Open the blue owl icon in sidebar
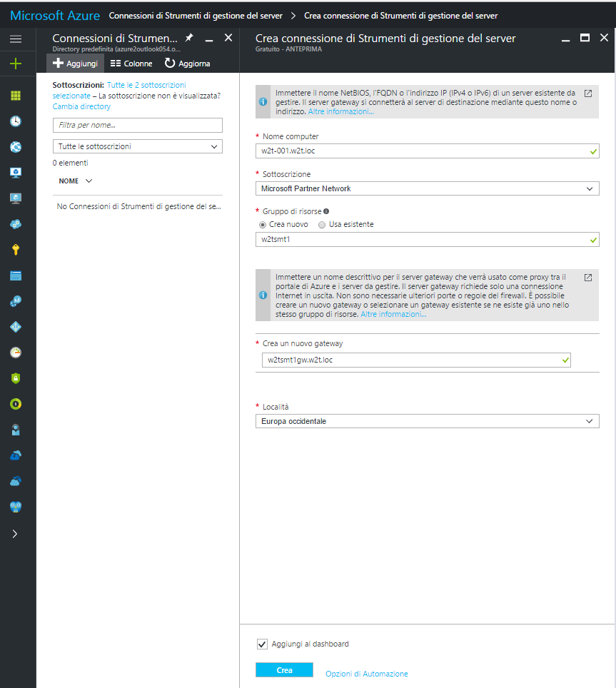616x688 pixels. click(16, 507)
